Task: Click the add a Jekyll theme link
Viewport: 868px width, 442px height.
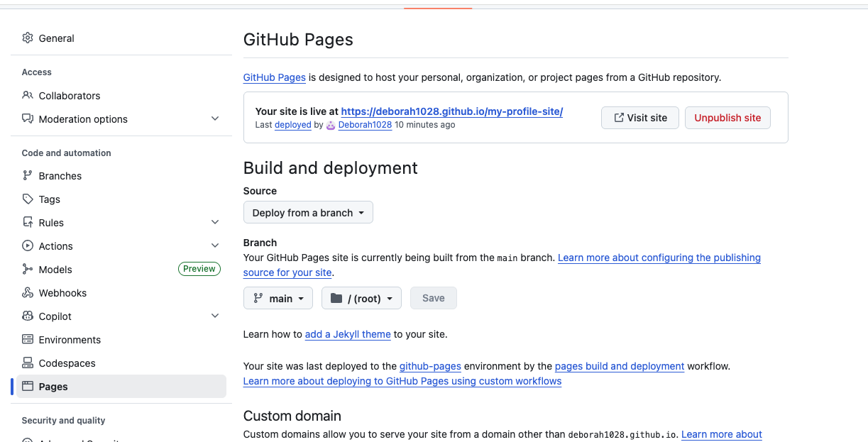Action: click(x=348, y=334)
